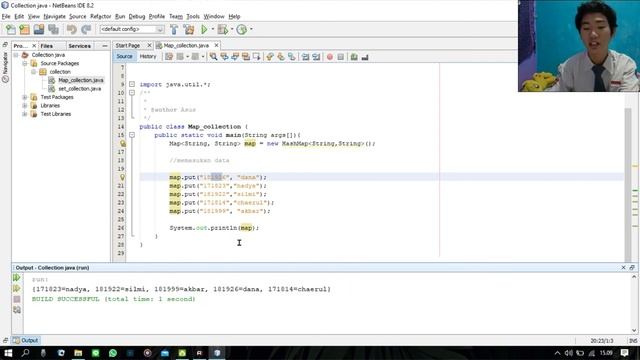Viewport: 640px width, 360px height.
Task: Click Re-run with different parameters icon
Action: click(17, 289)
